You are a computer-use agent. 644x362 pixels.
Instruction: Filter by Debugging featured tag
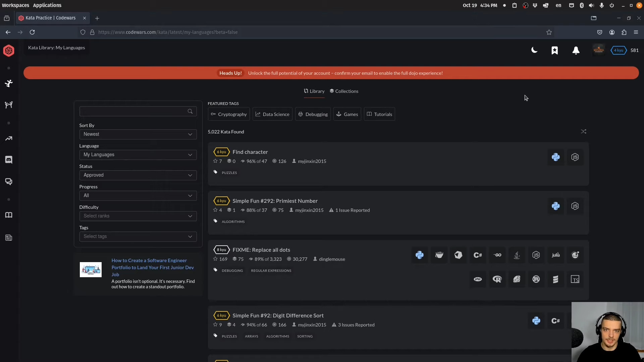pyautogui.click(x=313, y=114)
